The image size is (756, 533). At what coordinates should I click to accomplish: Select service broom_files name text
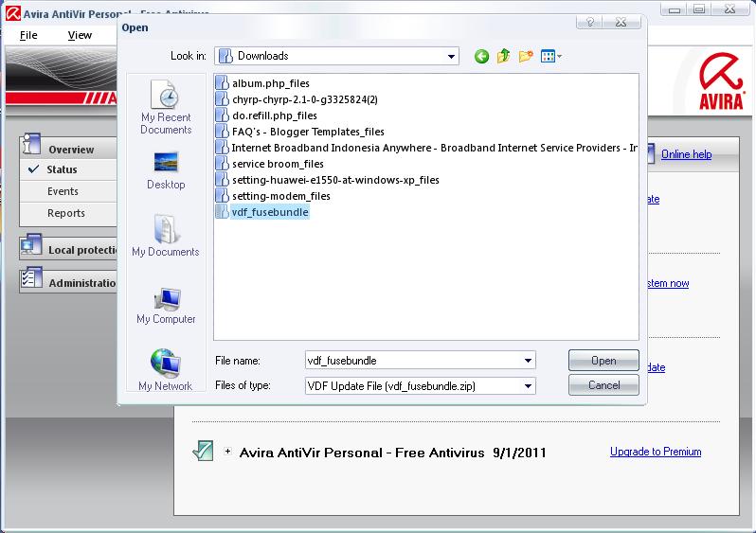(278, 164)
